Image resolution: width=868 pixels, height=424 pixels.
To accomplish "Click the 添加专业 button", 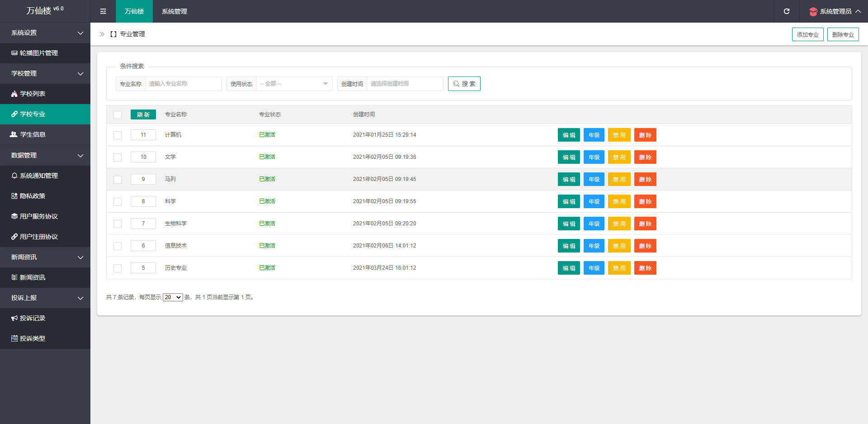I will (808, 34).
